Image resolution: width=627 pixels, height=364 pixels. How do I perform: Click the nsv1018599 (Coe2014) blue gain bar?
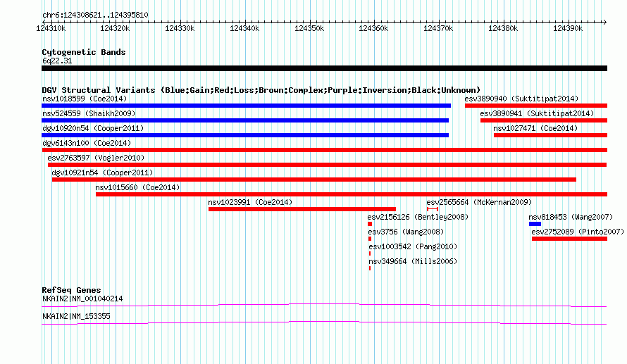coord(247,106)
